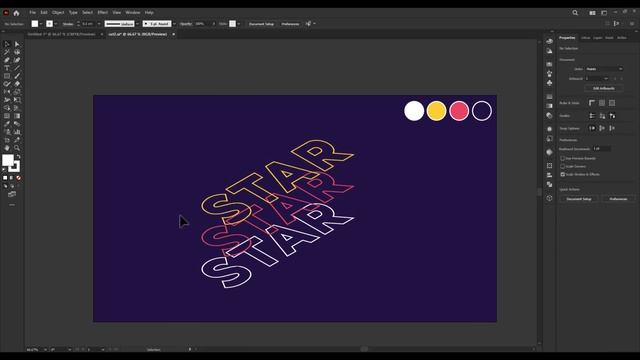This screenshot has height=360, width=640.
Task: Choose the Column Graph tool
Action: coord(17,132)
